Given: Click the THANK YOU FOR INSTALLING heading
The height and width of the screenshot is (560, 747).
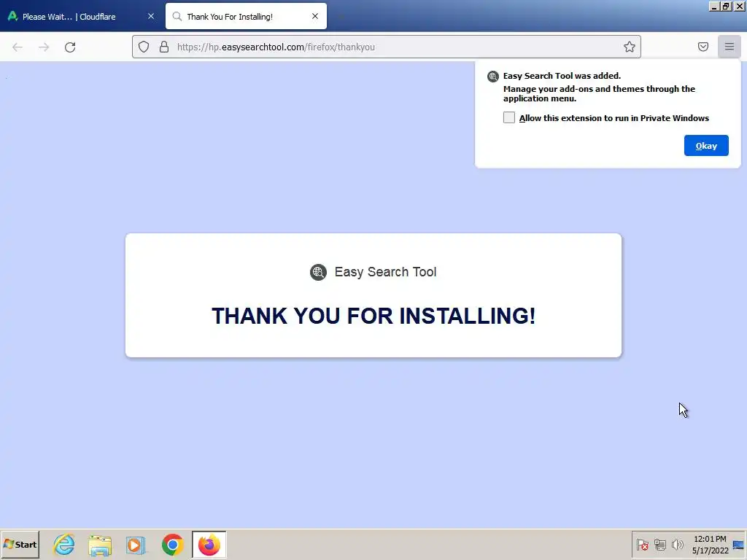Looking at the screenshot, I should (373, 316).
